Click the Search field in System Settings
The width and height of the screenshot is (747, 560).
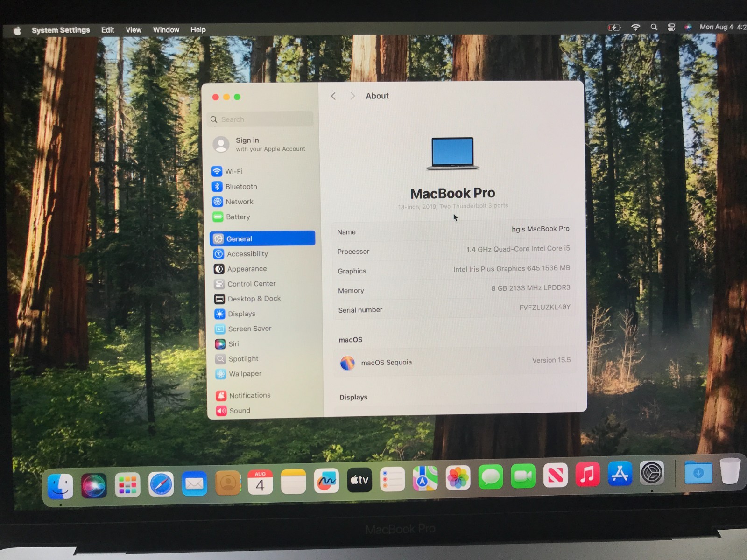click(x=260, y=119)
